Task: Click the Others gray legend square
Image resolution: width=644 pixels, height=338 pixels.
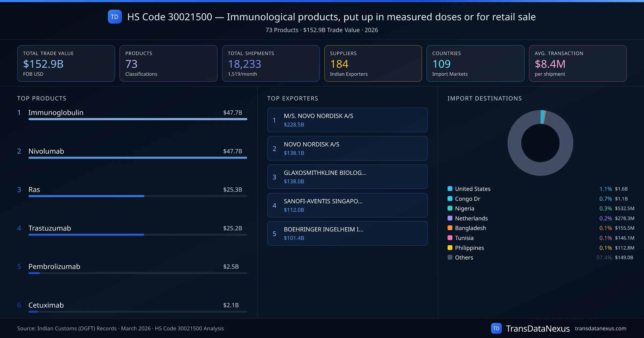Action: [x=450, y=257]
